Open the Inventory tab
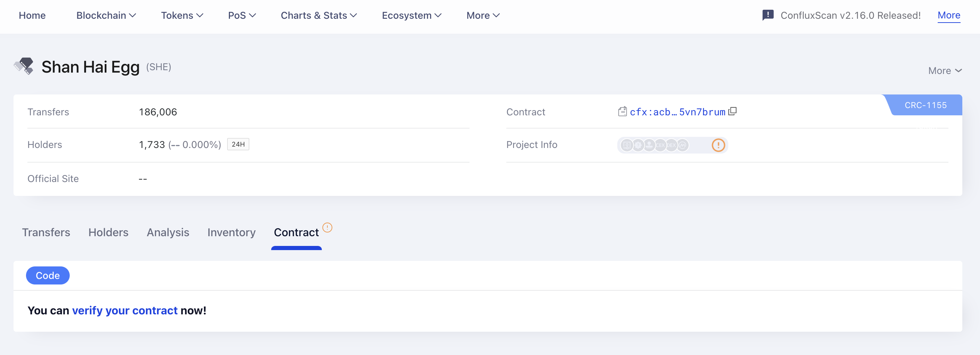980x355 pixels. 231,232
